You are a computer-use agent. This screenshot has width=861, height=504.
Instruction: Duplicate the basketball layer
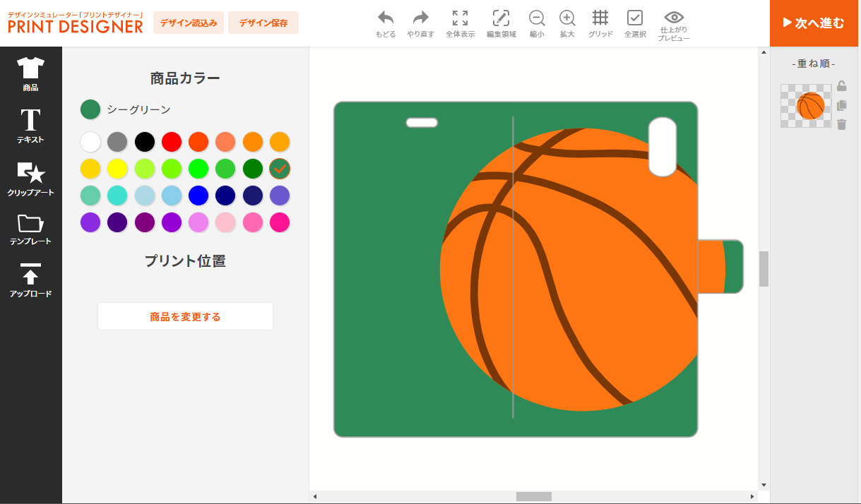pos(841,105)
